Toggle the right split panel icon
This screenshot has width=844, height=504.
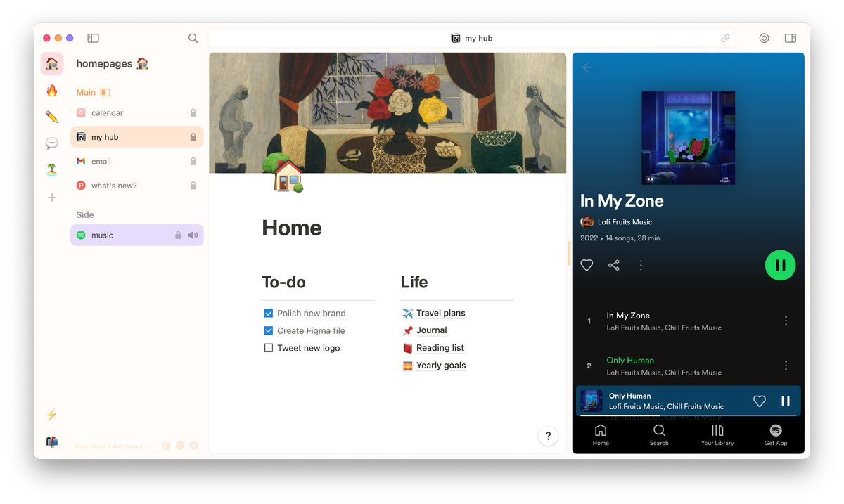[791, 38]
